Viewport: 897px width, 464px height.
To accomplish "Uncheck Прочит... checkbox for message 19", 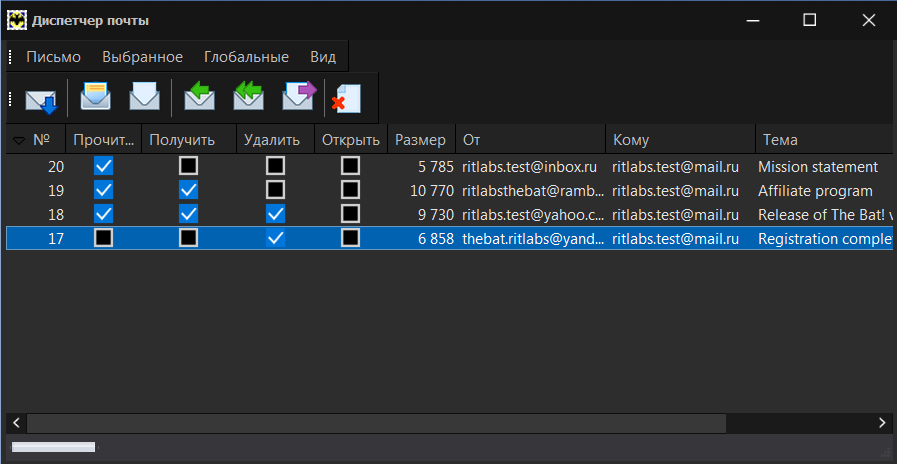I will (x=104, y=190).
